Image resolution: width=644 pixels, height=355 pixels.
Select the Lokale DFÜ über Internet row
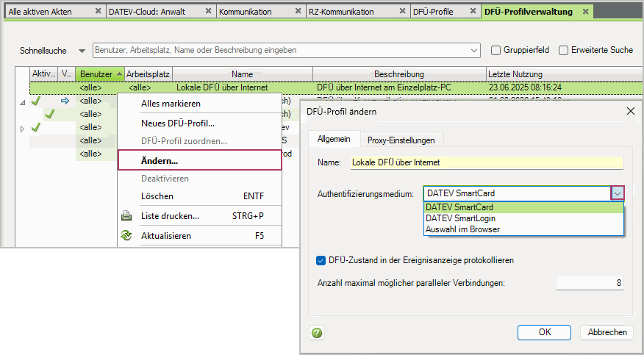click(336, 87)
